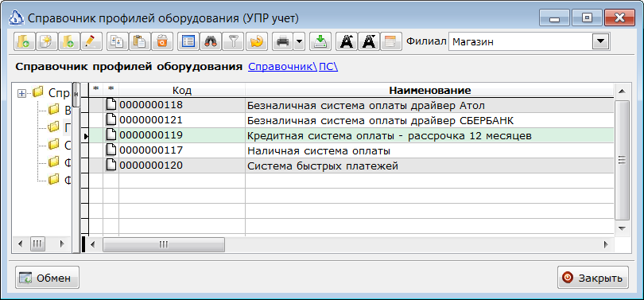Click the document icon of row 0000000117
This screenshot has height=300, width=644.
coord(111,150)
